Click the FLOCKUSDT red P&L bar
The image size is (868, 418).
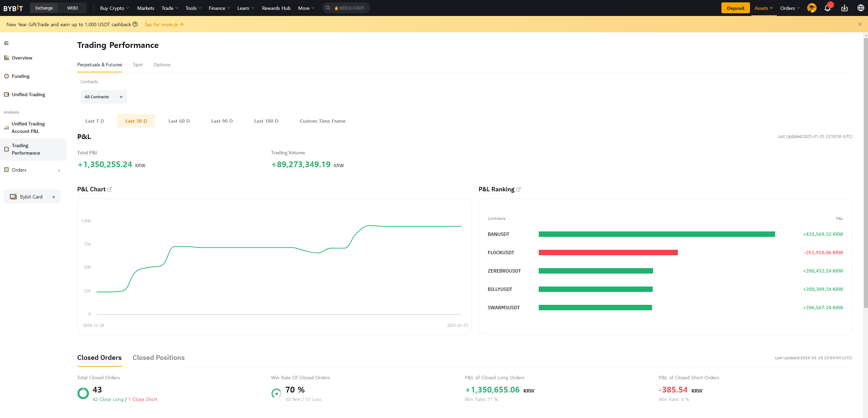pos(608,252)
